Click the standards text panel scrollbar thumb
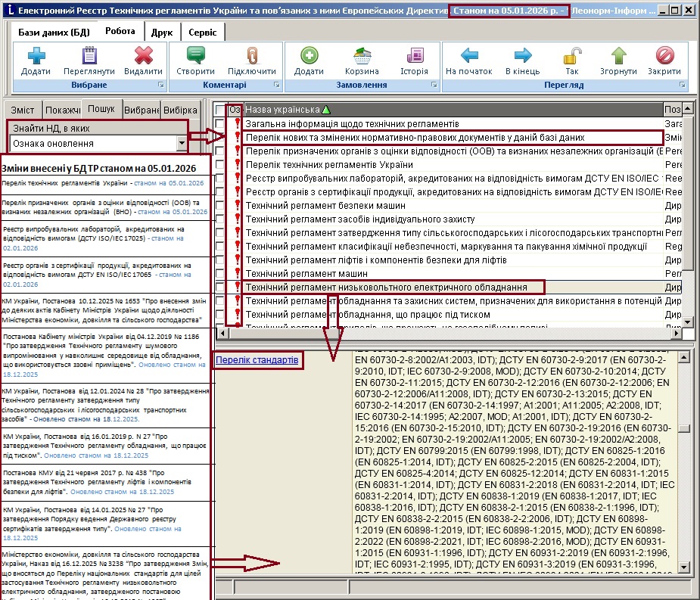This screenshot has width=700, height=600. [684, 429]
